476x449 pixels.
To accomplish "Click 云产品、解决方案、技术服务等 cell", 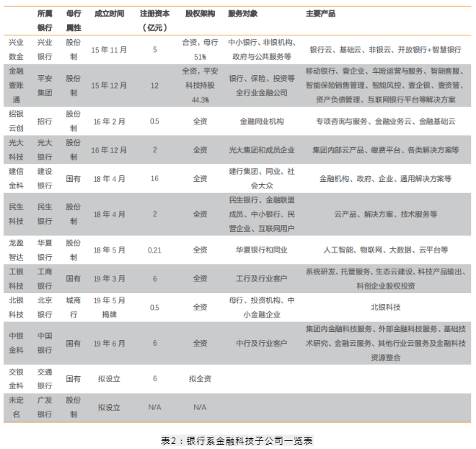I will pyautogui.click(x=386, y=214).
